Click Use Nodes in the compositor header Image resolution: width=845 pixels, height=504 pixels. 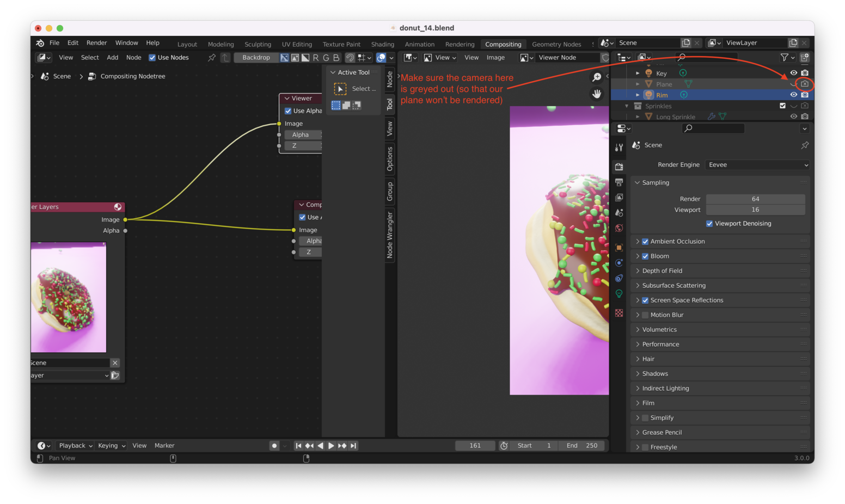tap(152, 57)
